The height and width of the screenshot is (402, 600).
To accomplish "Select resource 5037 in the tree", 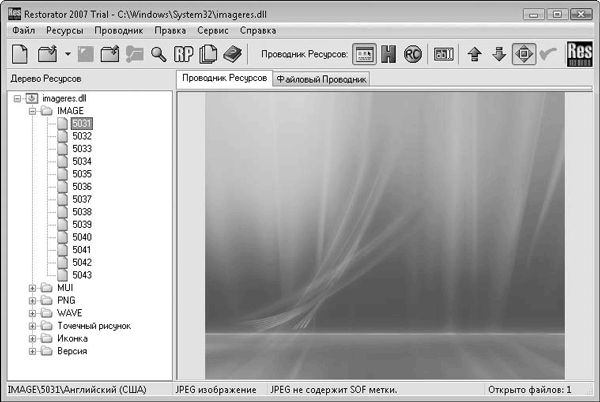I will [x=82, y=200].
